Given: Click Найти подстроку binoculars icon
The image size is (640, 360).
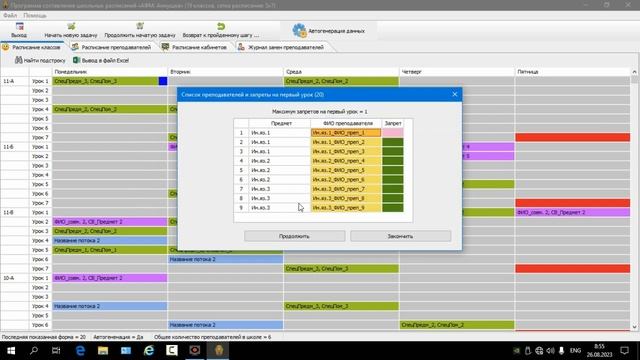Looking at the screenshot, I should [x=18, y=60].
